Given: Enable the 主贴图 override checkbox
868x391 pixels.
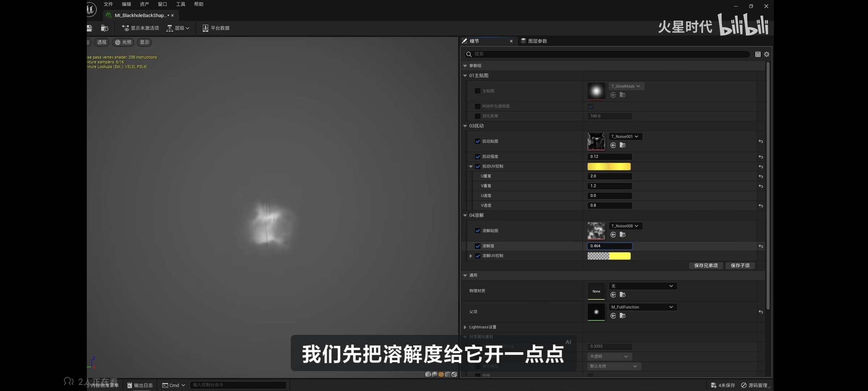Looking at the screenshot, I should (477, 91).
